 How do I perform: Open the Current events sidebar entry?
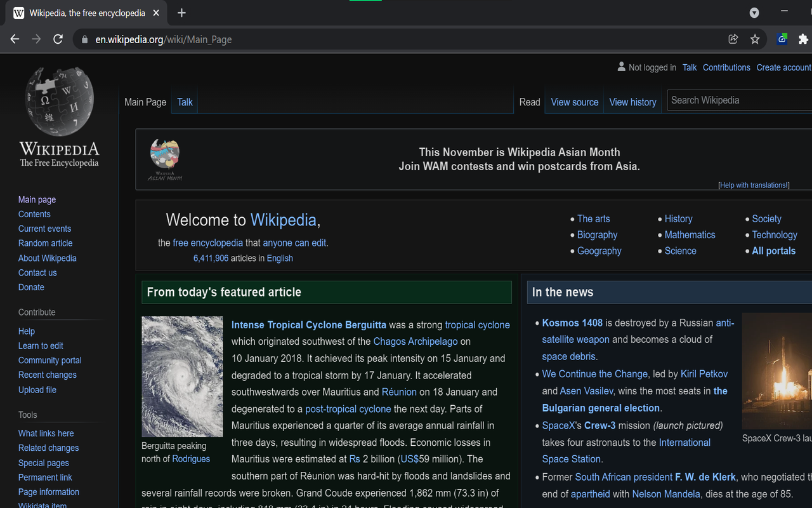(x=44, y=228)
